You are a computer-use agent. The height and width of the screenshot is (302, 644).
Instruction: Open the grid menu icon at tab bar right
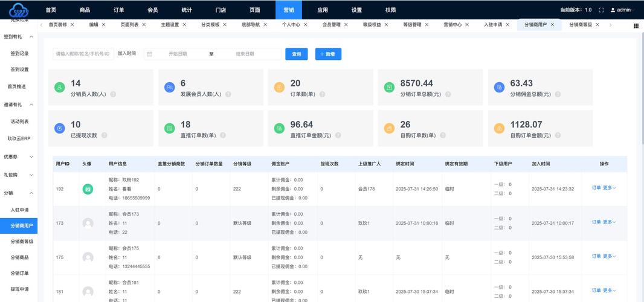636,26
